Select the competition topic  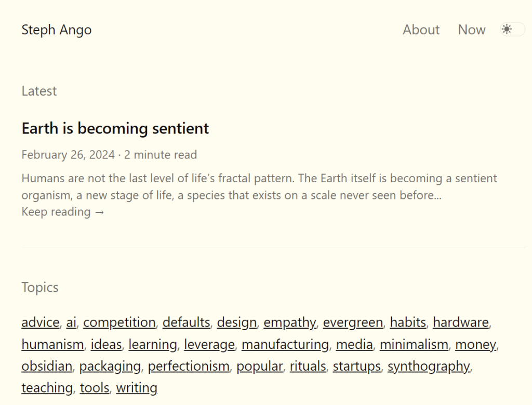tap(119, 322)
